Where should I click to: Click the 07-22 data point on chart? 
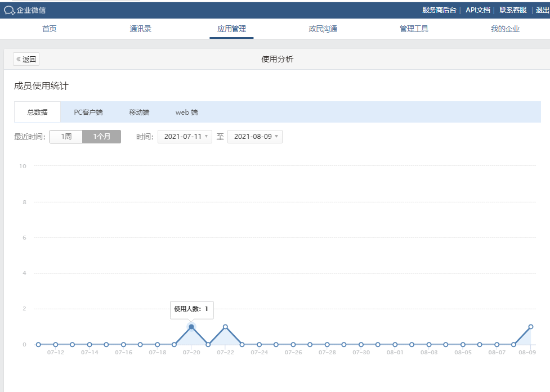point(225,327)
